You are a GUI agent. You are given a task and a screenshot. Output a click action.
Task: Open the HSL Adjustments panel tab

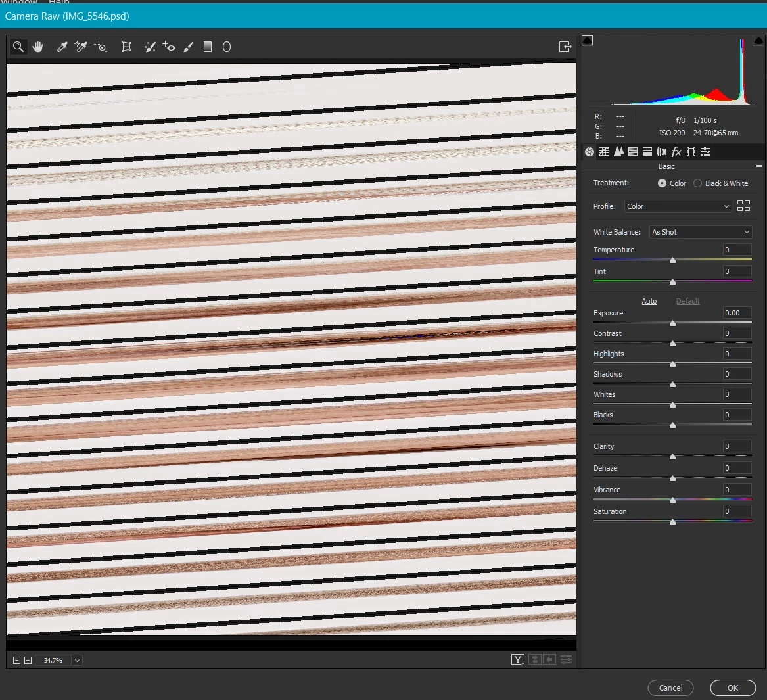point(632,152)
